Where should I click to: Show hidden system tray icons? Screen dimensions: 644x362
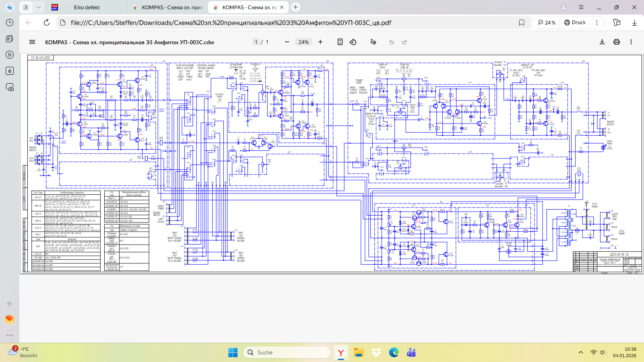click(x=580, y=352)
